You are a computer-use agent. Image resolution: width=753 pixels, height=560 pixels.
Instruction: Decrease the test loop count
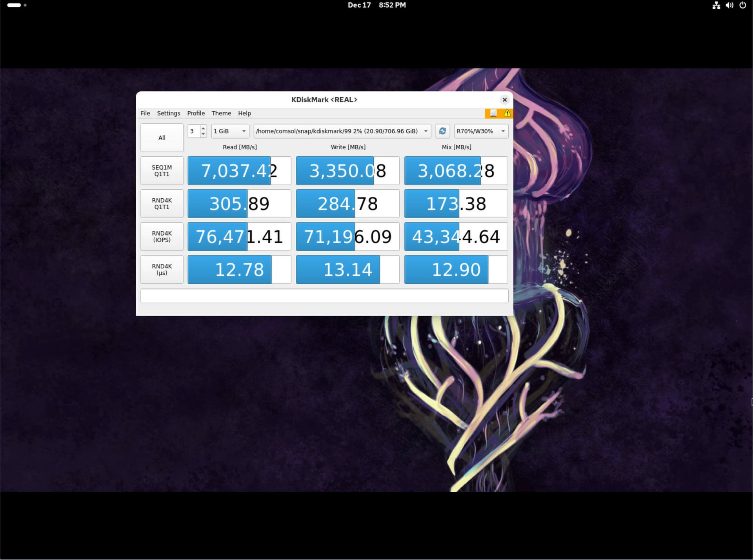click(203, 134)
